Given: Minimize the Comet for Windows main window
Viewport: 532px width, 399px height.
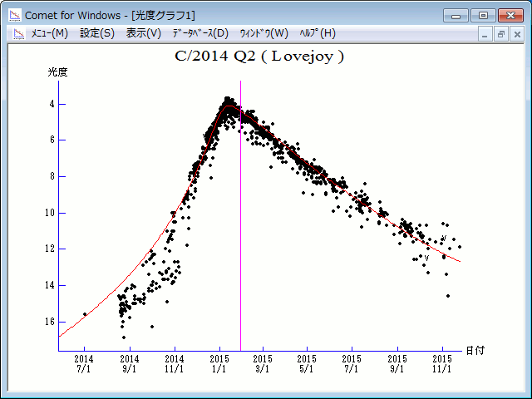Looking at the screenshot, I should click(456, 16).
